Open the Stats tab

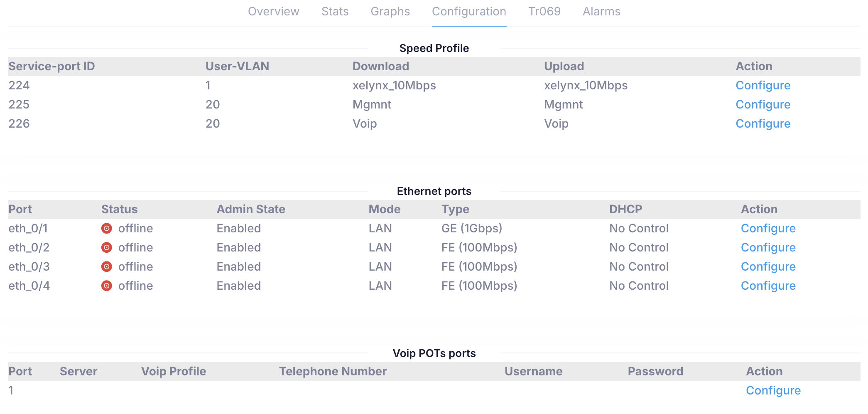click(335, 11)
